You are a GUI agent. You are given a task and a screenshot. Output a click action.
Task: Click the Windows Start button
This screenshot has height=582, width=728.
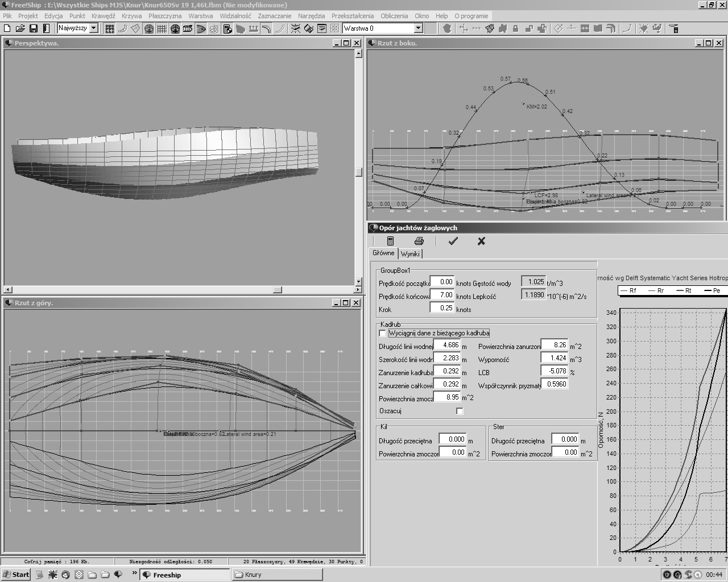16,575
